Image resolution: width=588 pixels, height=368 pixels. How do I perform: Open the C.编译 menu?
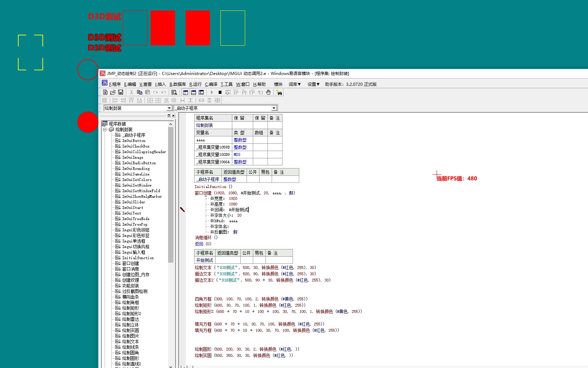click(211, 84)
